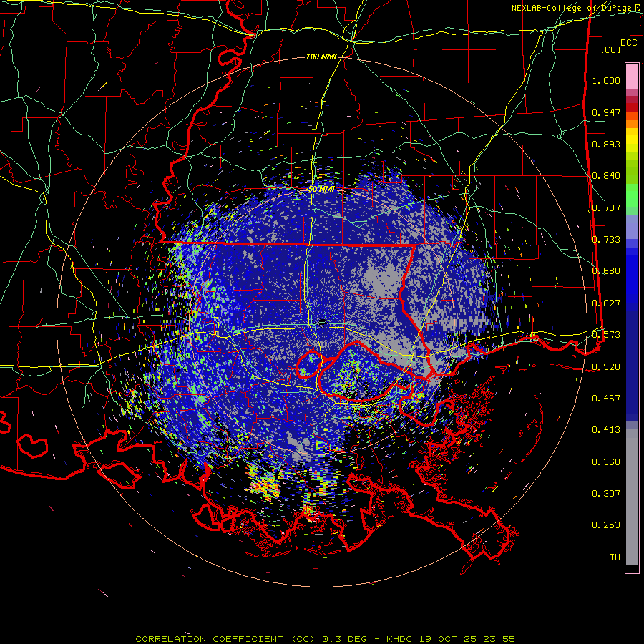Select the 0.680 scale value
The image size is (644, 644).
click(606, 271)
